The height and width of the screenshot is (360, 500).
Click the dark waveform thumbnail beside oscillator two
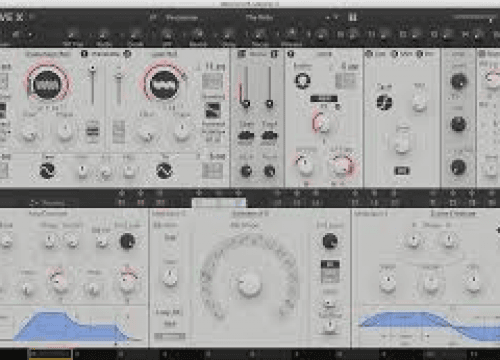213,111
